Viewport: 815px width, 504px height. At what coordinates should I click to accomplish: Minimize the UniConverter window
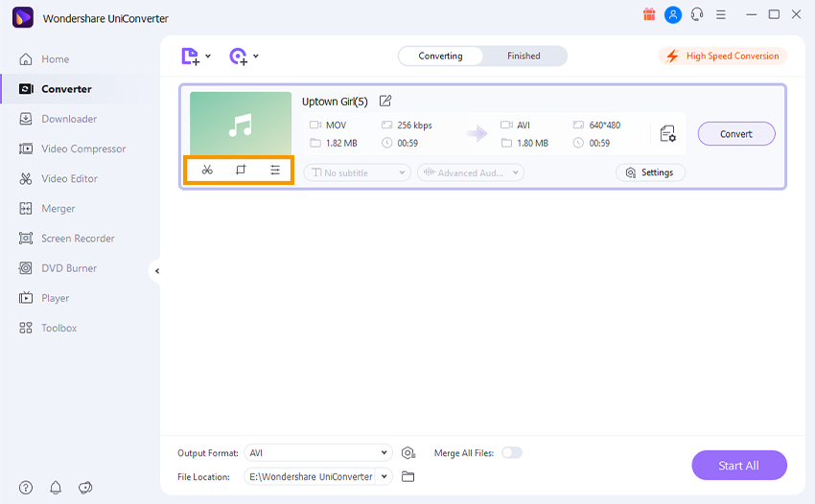pos(751,14)
